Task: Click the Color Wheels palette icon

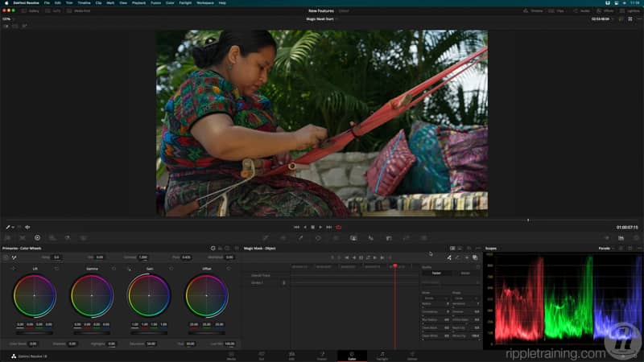Action: (x=37, y=238)
